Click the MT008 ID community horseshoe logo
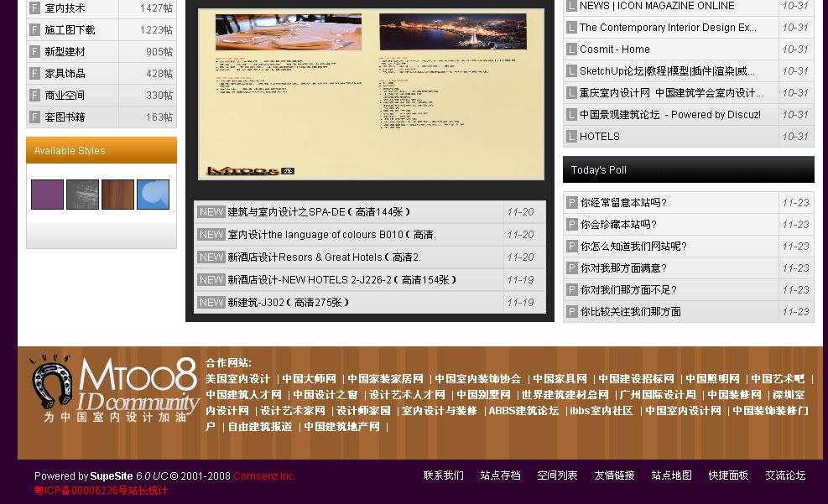Viewport: 828px width, 504px height. coord(114,389)
